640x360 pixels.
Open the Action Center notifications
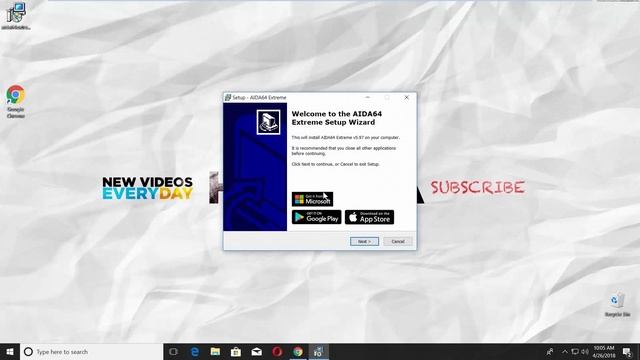pyautogui.click(x=627, y=351)
